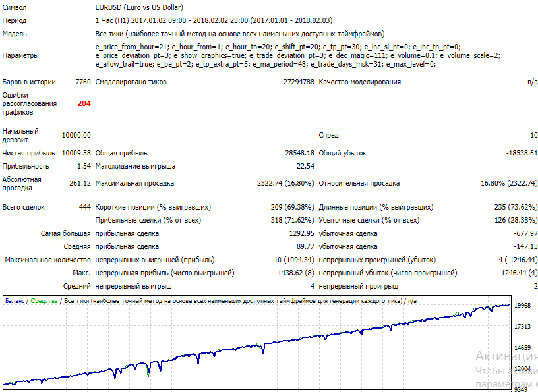Screen dimensions: 538x392
Task: Click consecutive wins value 10 (1094.34)
Action: click(x=294, y=260)
